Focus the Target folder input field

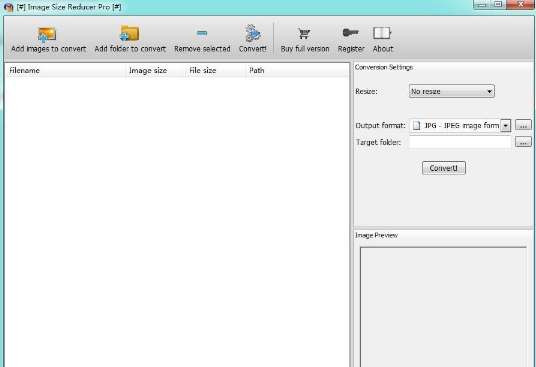tap(460, 142)
